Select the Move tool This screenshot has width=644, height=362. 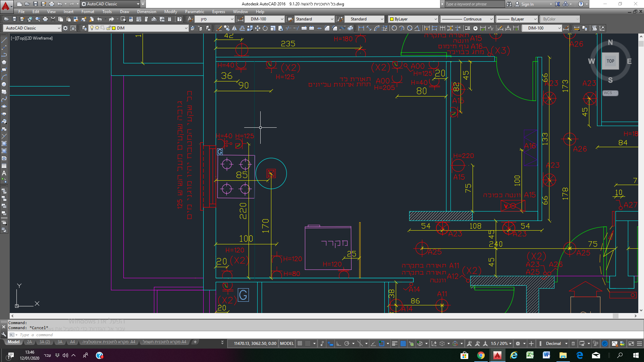coord(258,28)
